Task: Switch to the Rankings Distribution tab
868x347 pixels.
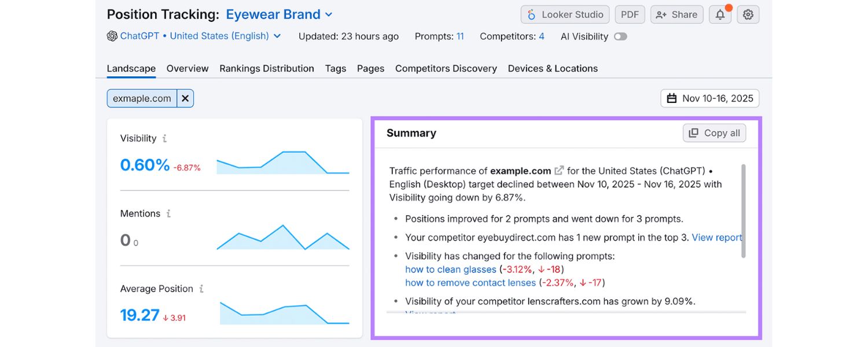Action: (x=266, y=68)
